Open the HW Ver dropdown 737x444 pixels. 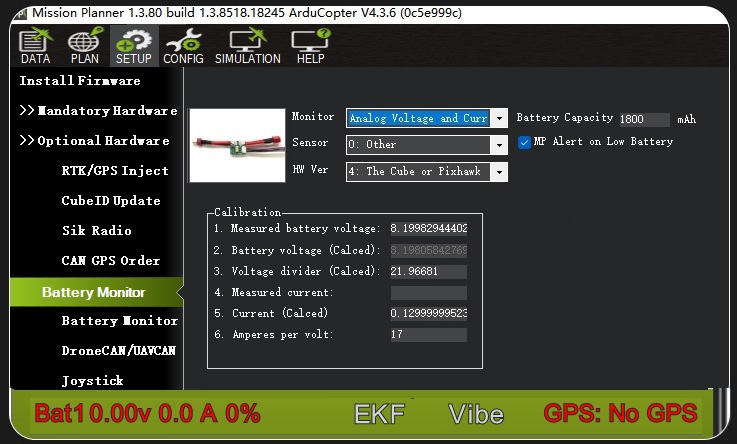[499, 172]
